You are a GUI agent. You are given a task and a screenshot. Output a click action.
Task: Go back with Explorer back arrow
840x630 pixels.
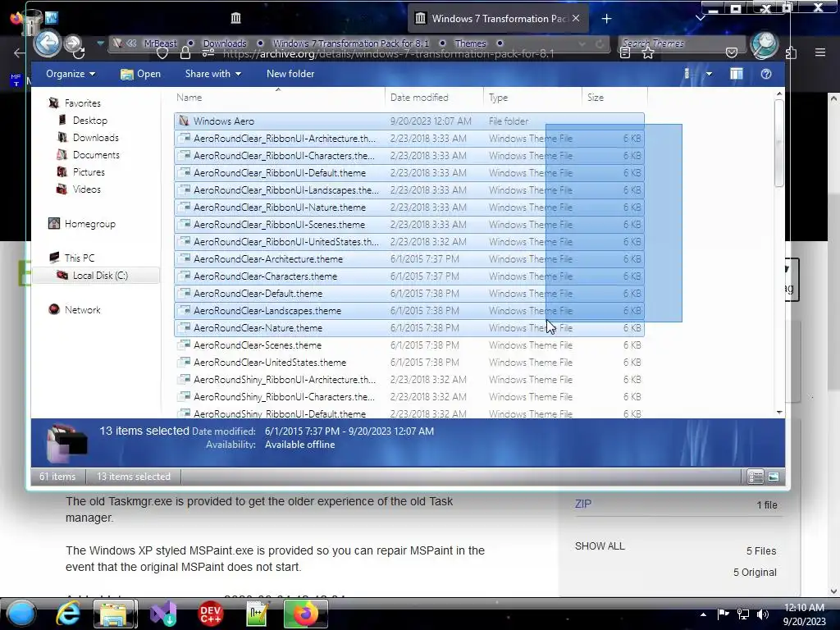(x=48, y=43)
